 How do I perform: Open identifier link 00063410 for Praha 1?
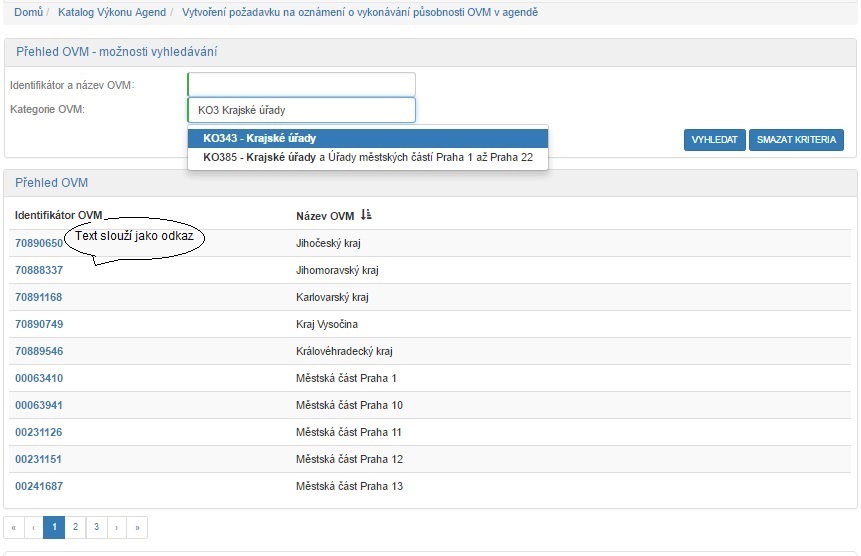pos(39,378)
